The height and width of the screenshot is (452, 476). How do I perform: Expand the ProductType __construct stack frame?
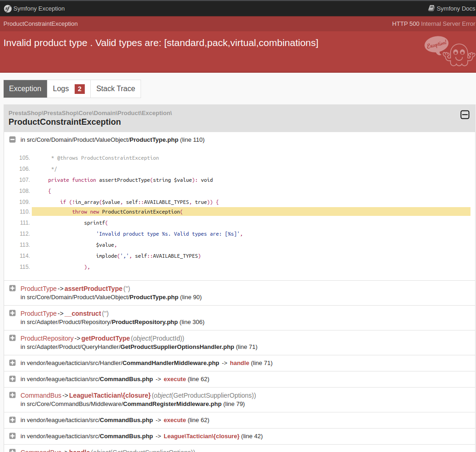pos(12,313)
